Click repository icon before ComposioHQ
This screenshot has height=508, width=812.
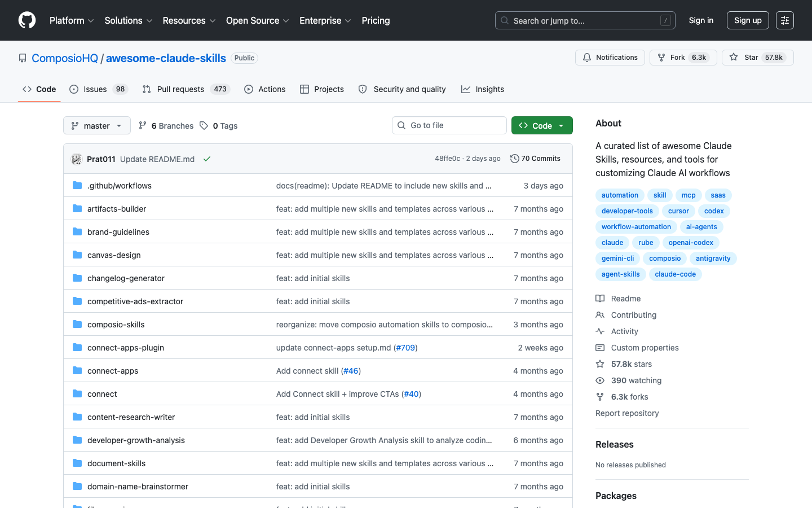coord(23,58)
